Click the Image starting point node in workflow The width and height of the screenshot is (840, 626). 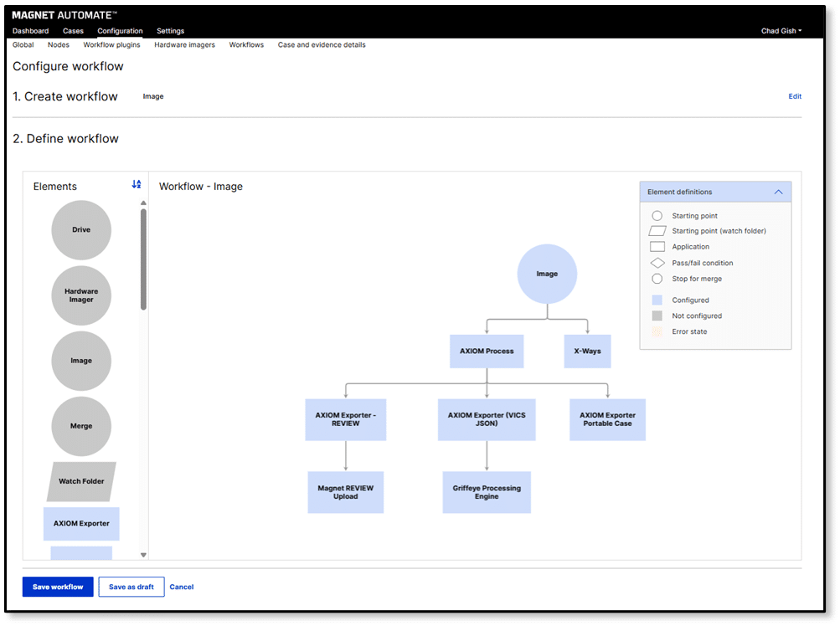coord(547,274)
